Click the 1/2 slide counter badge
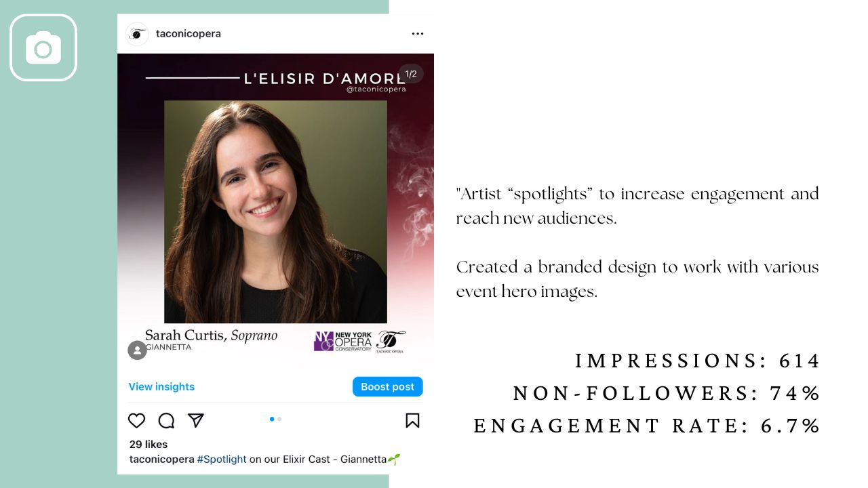This screenshot has height=488, width=868. [410, 74]
